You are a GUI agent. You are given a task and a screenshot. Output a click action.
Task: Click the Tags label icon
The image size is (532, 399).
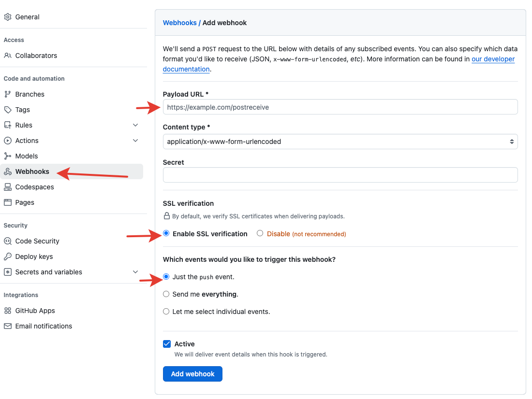(x=8, y=109)
